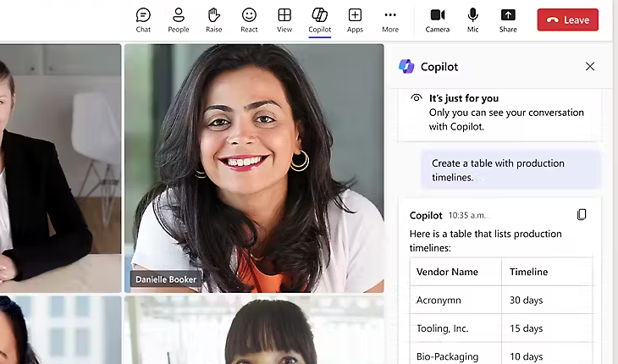Click the 'Create a table' prompt message
This screenshot has width=618, height=364.
click(510, 170)
